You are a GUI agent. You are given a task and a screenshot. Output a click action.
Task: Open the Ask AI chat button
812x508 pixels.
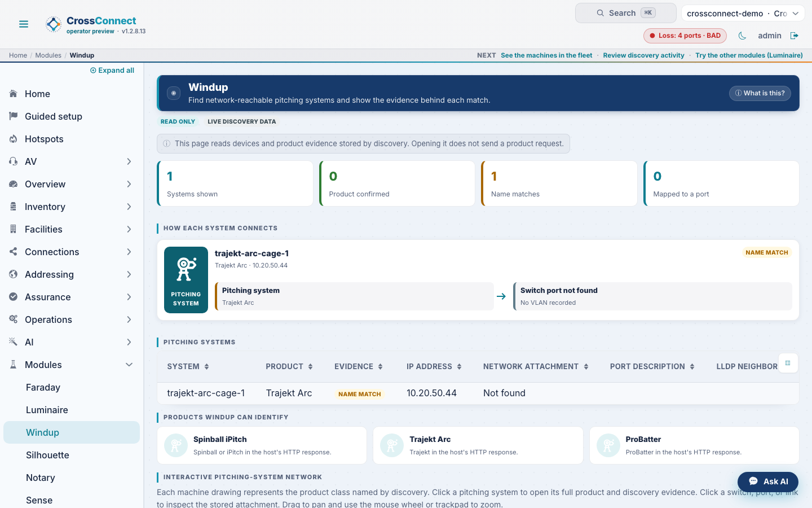pyautogui.click(x=768, y=481)
